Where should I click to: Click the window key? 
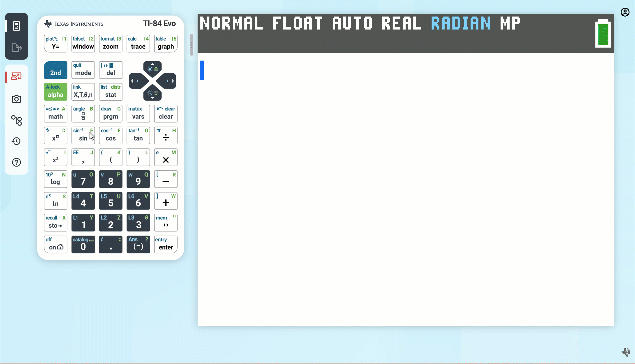(83, 43)
